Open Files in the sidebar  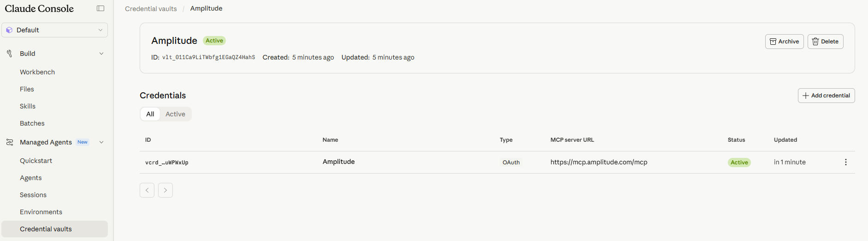click(x=27, y=89)
